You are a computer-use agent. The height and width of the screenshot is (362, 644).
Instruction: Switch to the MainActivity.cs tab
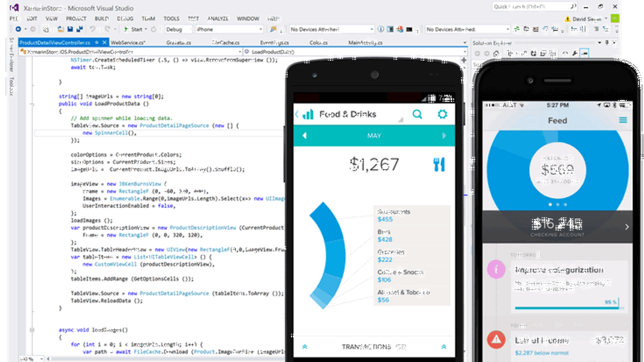(x=365, y=43)
